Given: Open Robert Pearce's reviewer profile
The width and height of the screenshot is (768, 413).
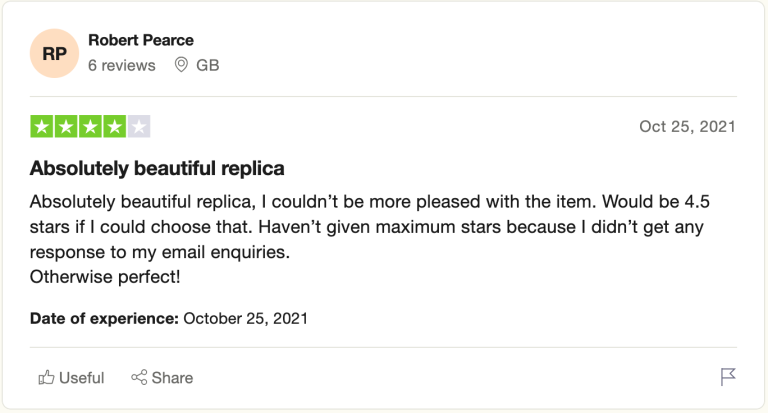Looking at the screenshot, I should tap(141, 40).
